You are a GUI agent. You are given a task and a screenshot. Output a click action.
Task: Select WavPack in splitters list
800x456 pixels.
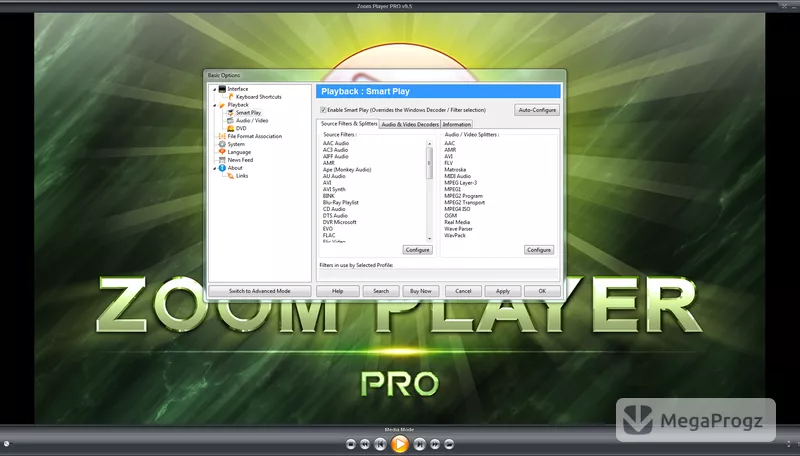point(455,236)
